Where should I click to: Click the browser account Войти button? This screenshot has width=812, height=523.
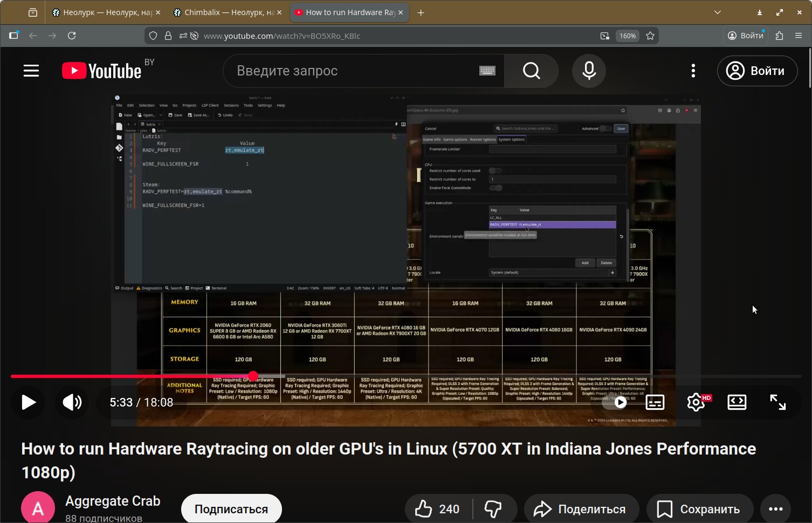(746, 36)
